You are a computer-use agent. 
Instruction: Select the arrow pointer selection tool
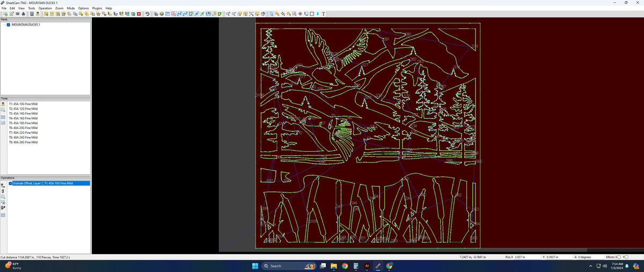(x=272, y=14)
